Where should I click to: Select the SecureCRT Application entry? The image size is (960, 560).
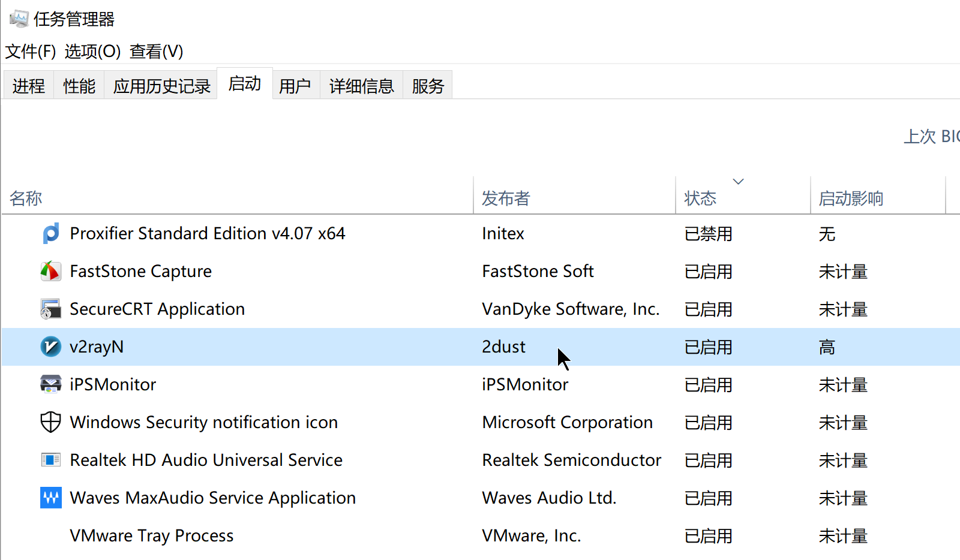click(157, 309)
